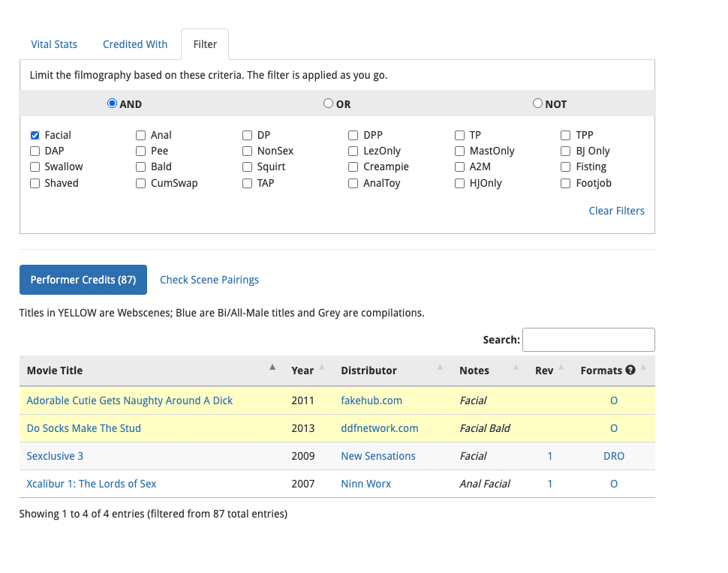Enable the Creampie filter
Image resolution: width=728 pixels, height=573 pixels.
pos(353,167)
